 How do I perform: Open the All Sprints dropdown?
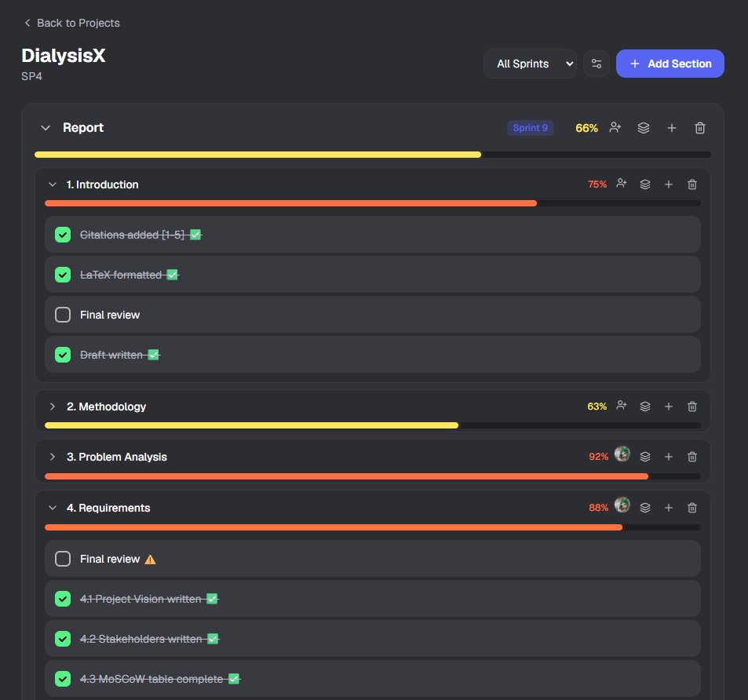pos(530,64)
